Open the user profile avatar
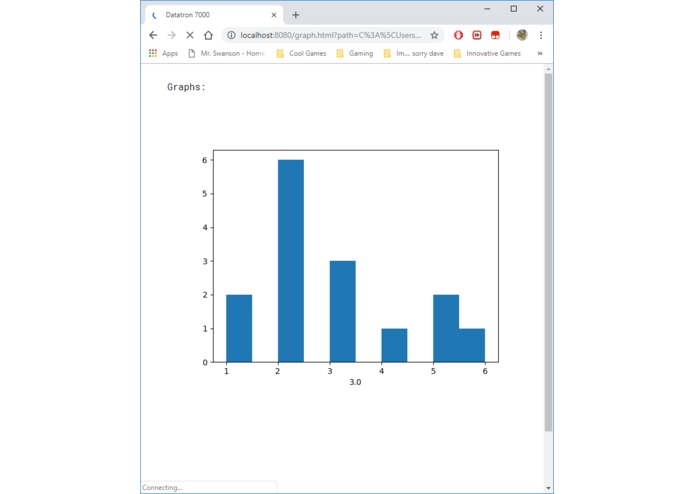 (522, 35)
